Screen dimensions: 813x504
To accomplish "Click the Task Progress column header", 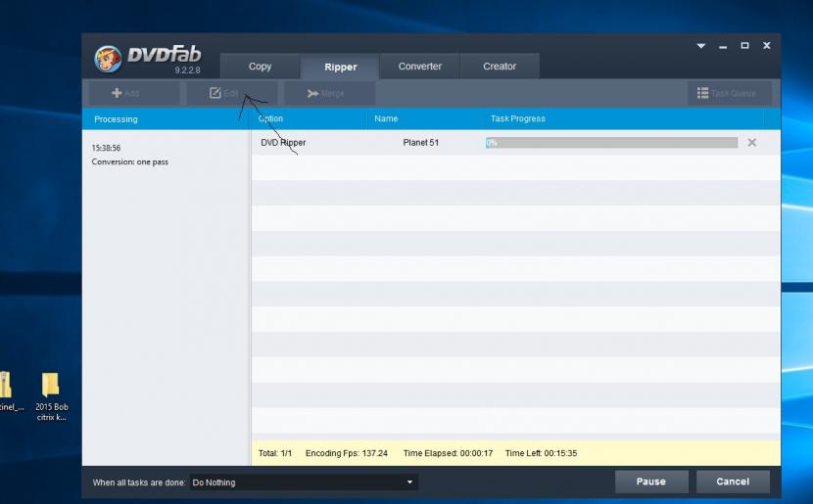I will click(x=517, y=118).
